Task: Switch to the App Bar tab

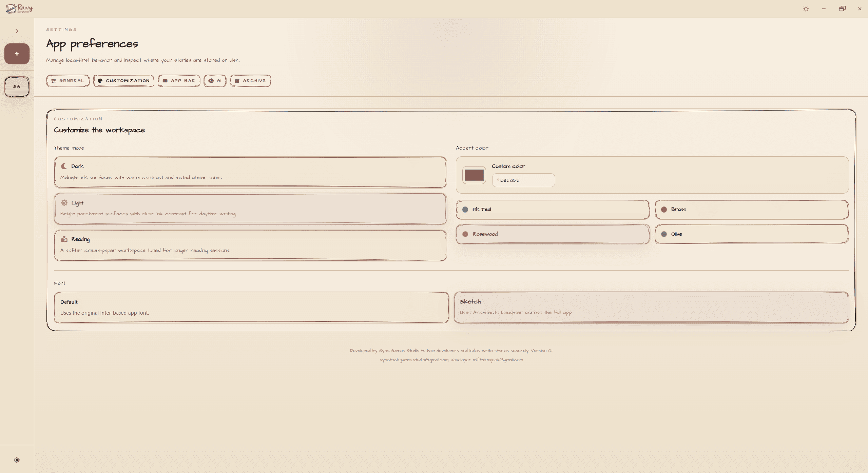Action: tap(179, 81)
